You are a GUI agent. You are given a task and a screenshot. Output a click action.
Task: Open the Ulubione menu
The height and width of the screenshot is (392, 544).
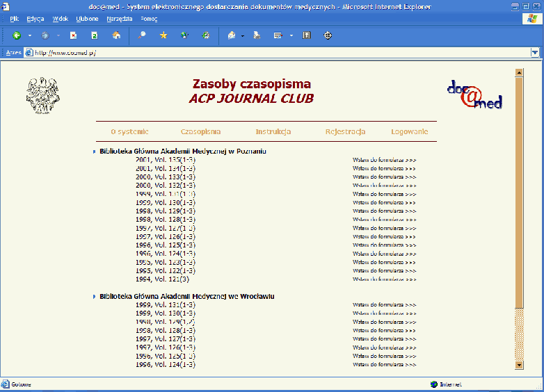click(x=86, y=19)
